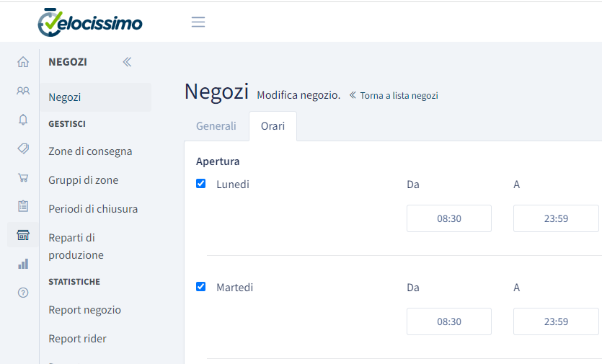Screen dimensions: 602x364
Task: Select the Orari tab
Action: tap(273, 126)
